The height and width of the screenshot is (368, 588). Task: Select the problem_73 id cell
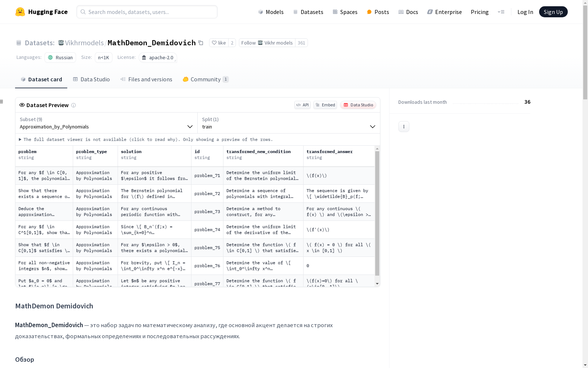point(207,212)
